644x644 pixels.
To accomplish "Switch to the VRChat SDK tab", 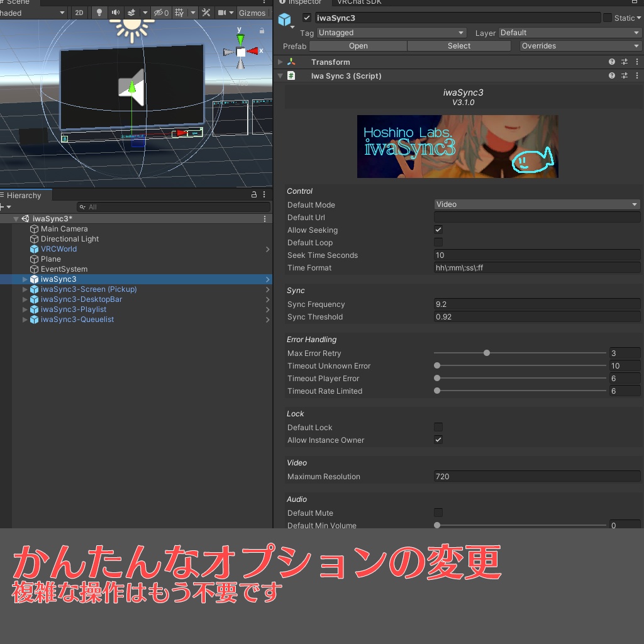I will coord(358,3).
